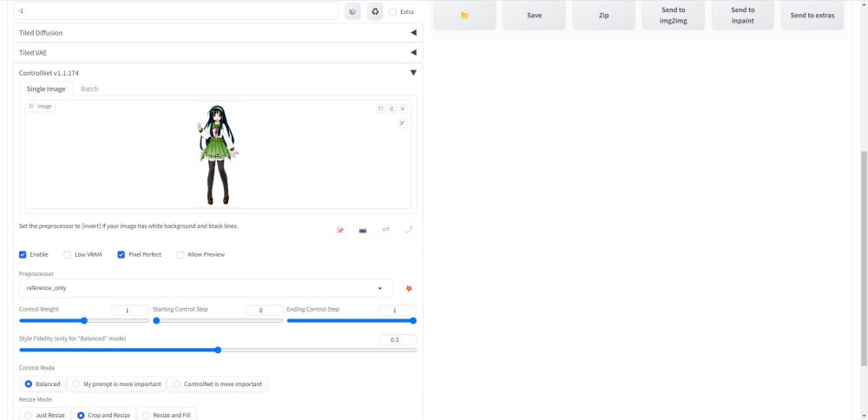Open the new canvas icon

click(x=340, y=230)
